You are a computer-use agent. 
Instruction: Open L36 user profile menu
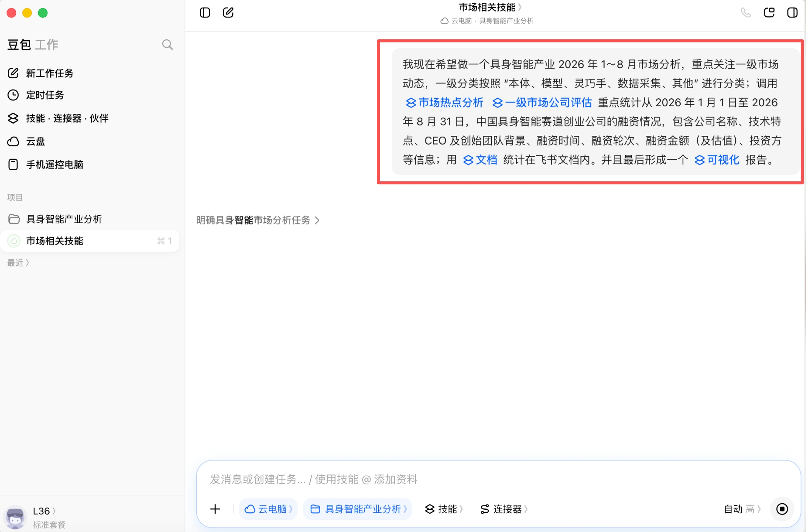44,511
